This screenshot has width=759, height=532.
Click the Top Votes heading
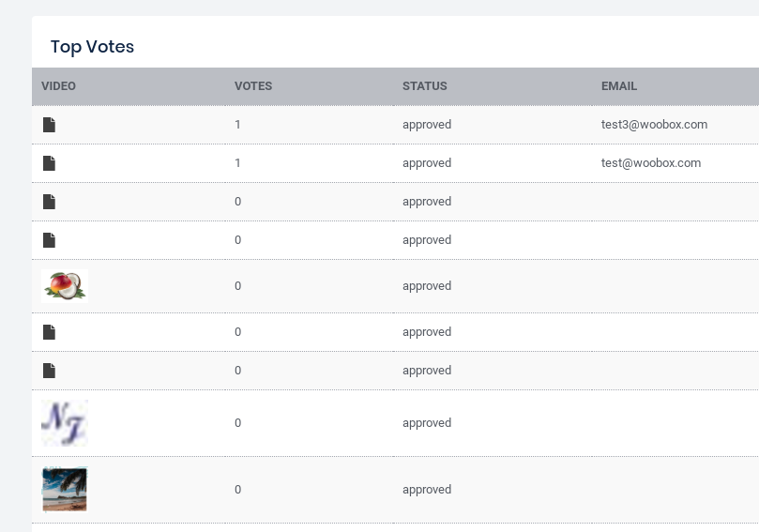pos(92,47)
